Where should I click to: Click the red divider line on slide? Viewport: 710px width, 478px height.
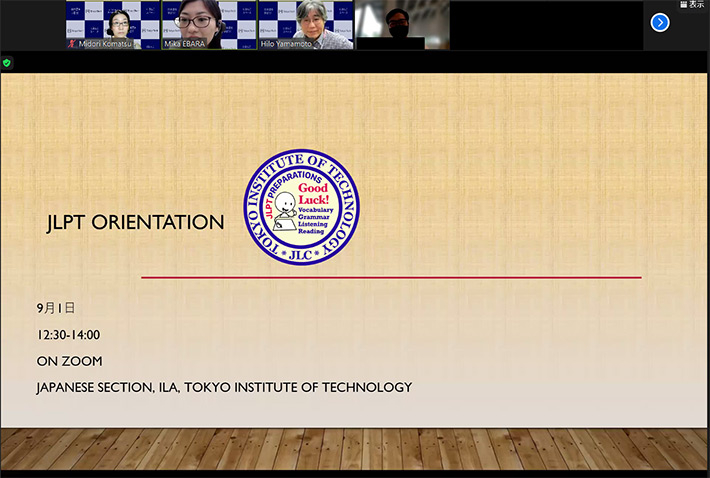[390, 277]
